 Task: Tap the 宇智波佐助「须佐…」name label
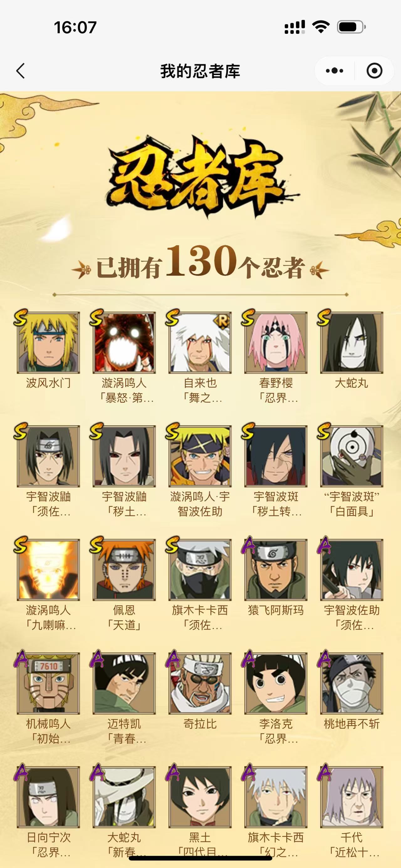point(352,617)
